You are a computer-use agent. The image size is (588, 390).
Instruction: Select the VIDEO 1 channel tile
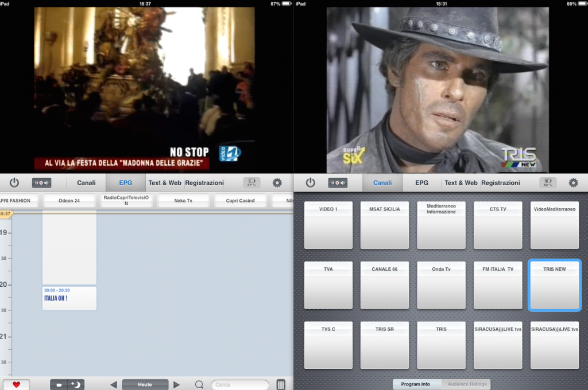point(328,225)
